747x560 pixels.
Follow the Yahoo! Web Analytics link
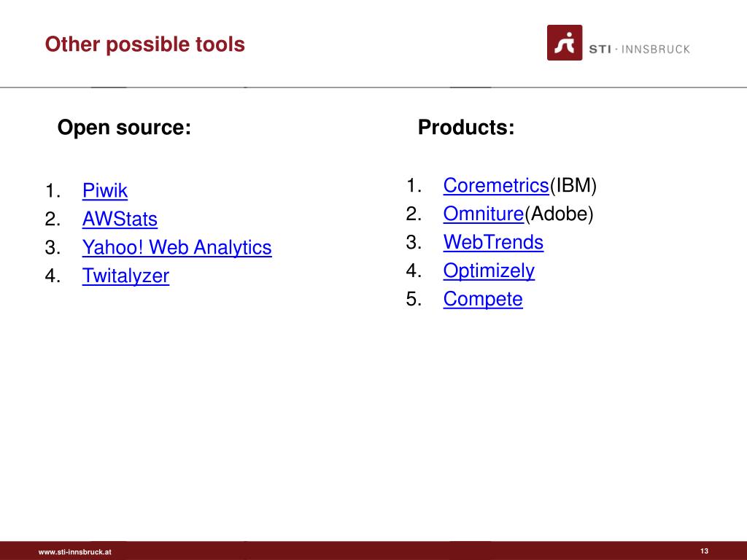click(x=177, y=248)
